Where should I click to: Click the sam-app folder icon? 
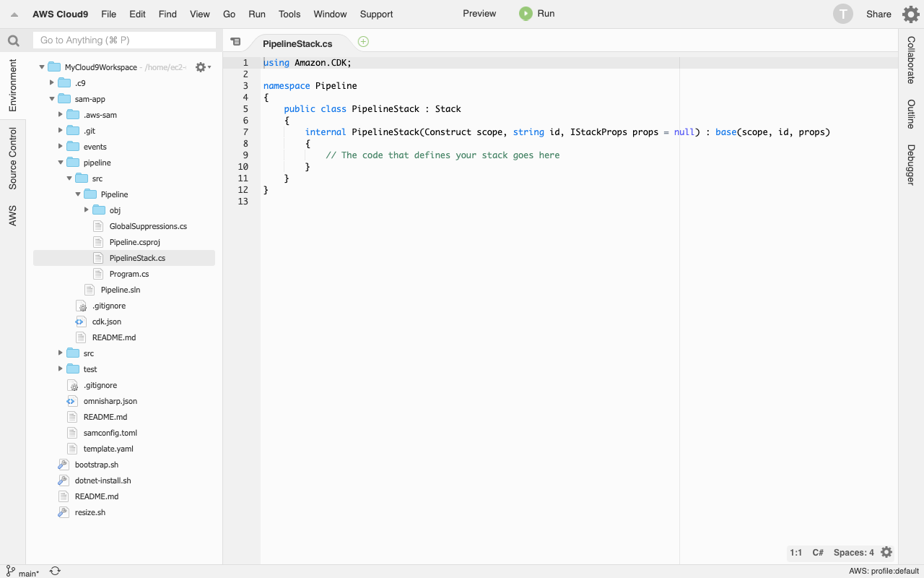(x=64, y=99)
